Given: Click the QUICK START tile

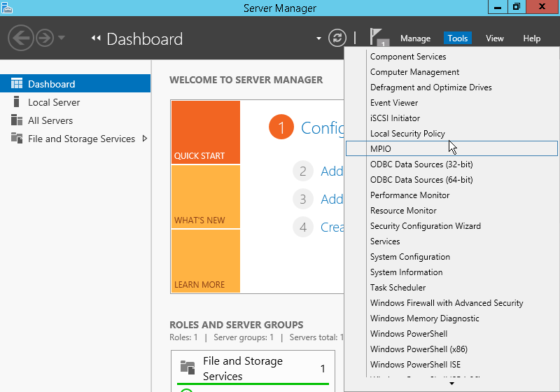Looking at the screenshot, I should tap(206, 132).
